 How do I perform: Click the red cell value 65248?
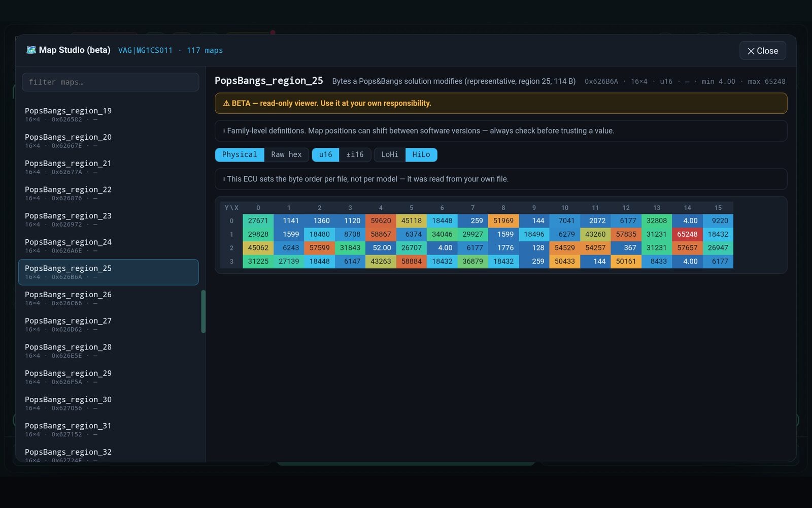click(687, 234)
